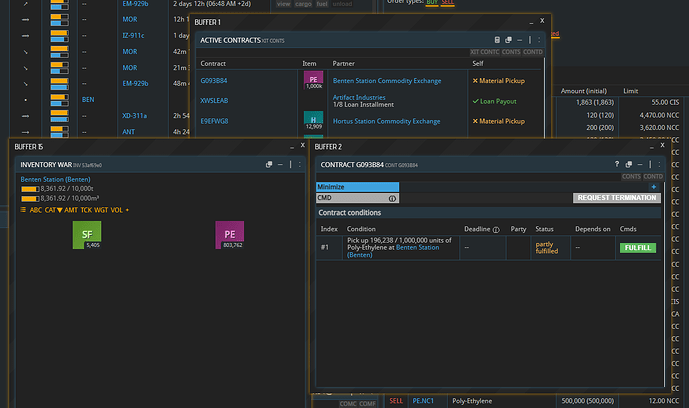Click fuel bars on the BEN fleet row

click(59, 100)
